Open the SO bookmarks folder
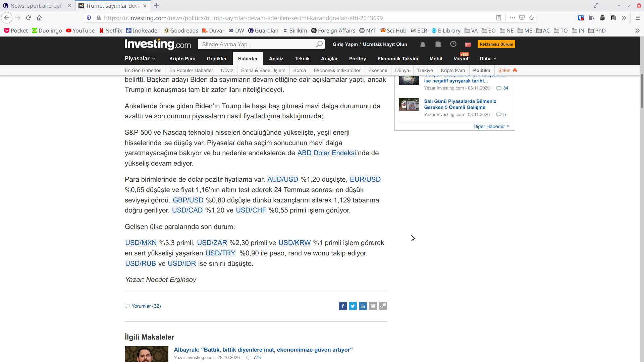Image resolution: width=644 pixels, height=362 pixels. point(489,31)
